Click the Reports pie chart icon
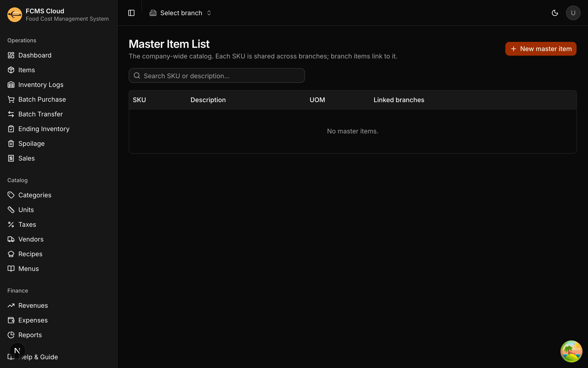Image resolution: width=588 pixels, height=368 pixels. point(11,335)
